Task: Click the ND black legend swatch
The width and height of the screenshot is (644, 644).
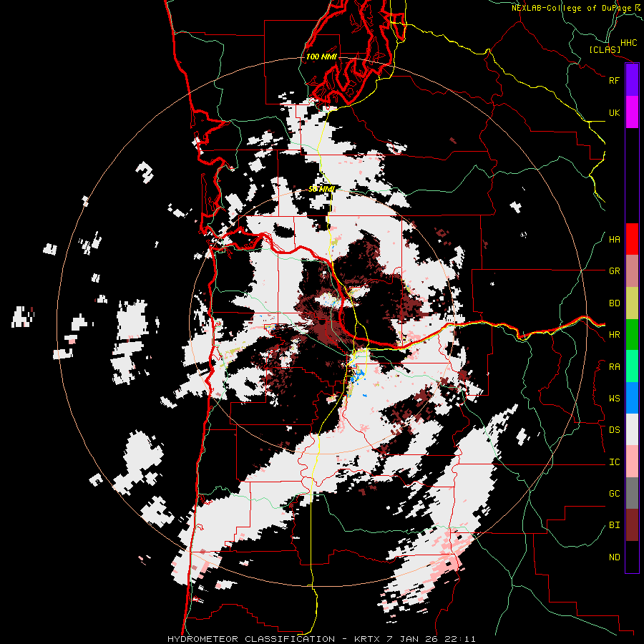Action: coord(632,557)
